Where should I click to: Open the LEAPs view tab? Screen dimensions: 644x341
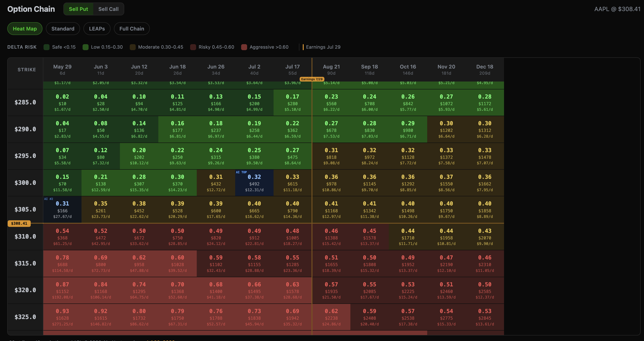[97, 29]
